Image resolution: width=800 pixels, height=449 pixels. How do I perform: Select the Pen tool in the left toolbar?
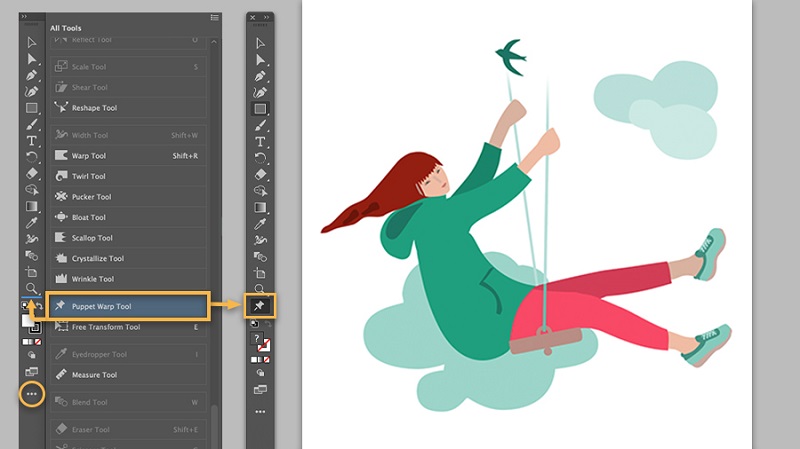point(32,75)
